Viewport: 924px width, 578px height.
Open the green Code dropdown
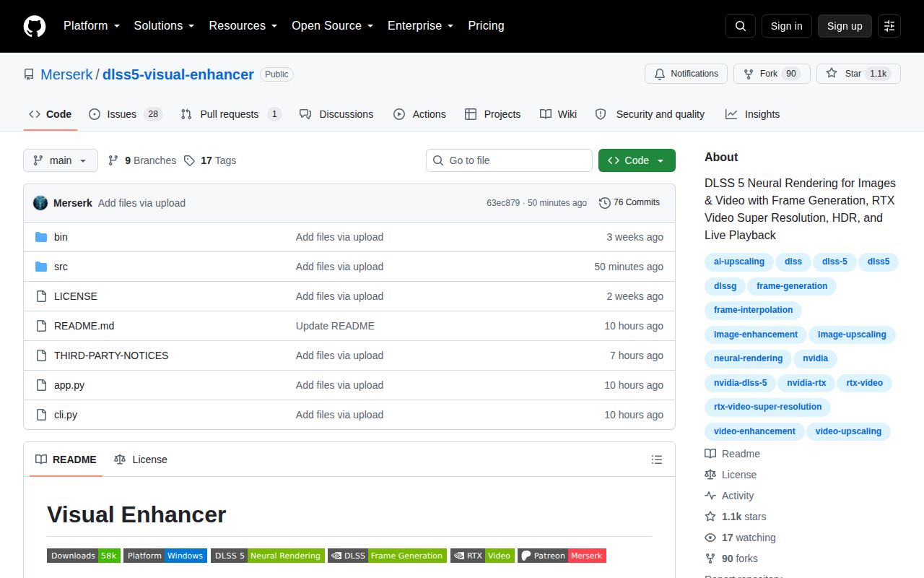click(x=637, y=160)
